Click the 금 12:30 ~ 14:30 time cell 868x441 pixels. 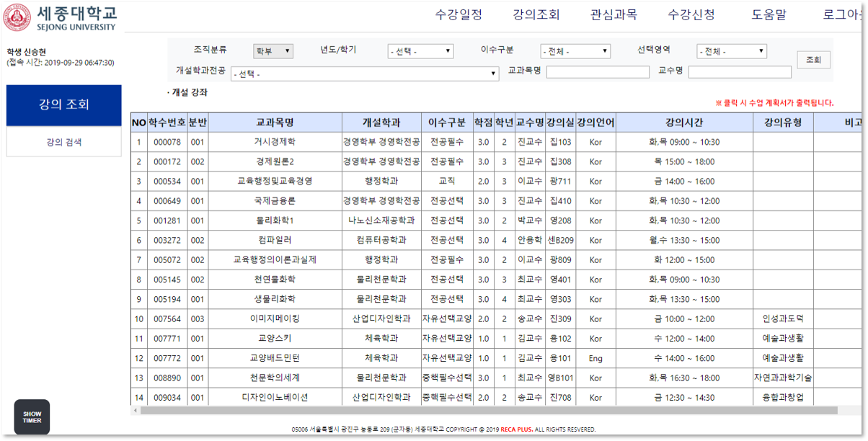click(684, 397)
